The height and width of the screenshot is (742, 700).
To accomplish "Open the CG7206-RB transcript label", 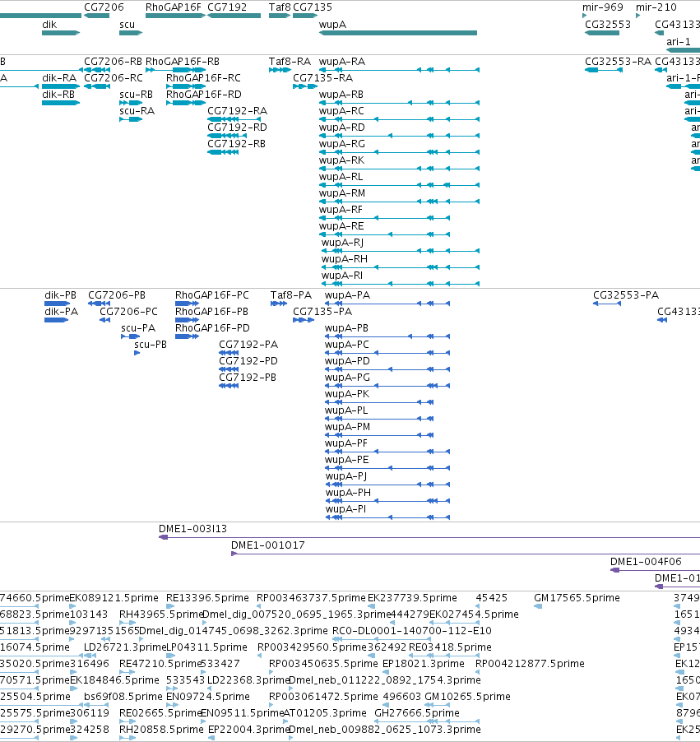I will tap(113, 62).
